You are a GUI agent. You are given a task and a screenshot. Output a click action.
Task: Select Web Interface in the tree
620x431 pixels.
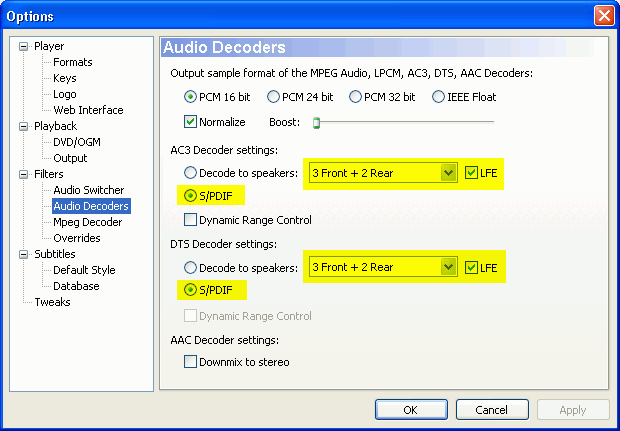point(88,110)
